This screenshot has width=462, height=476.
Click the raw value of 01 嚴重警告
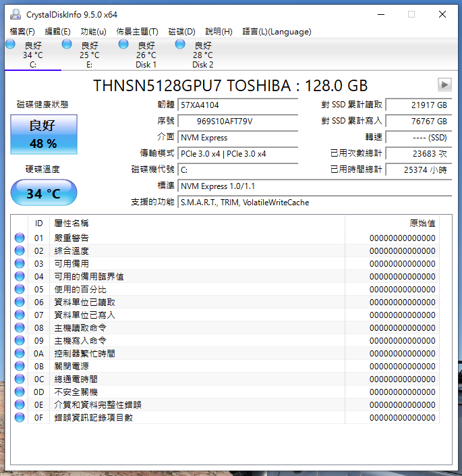(402, 238)
